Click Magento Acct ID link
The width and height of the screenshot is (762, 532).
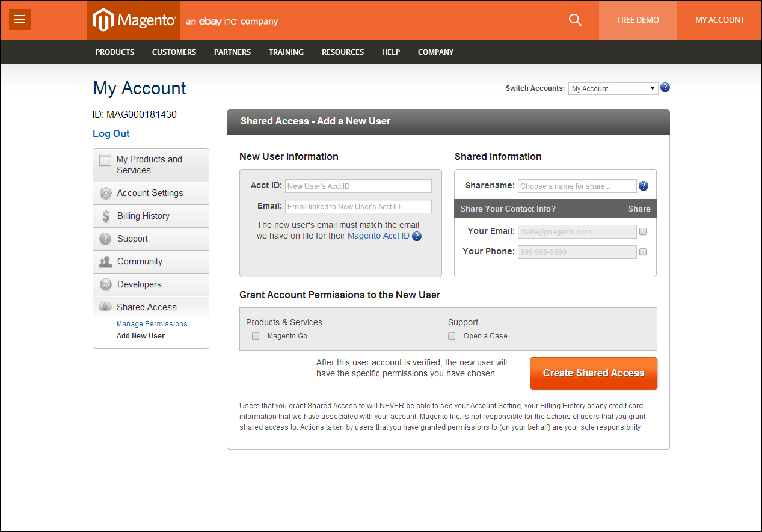(x=378, y=236)
